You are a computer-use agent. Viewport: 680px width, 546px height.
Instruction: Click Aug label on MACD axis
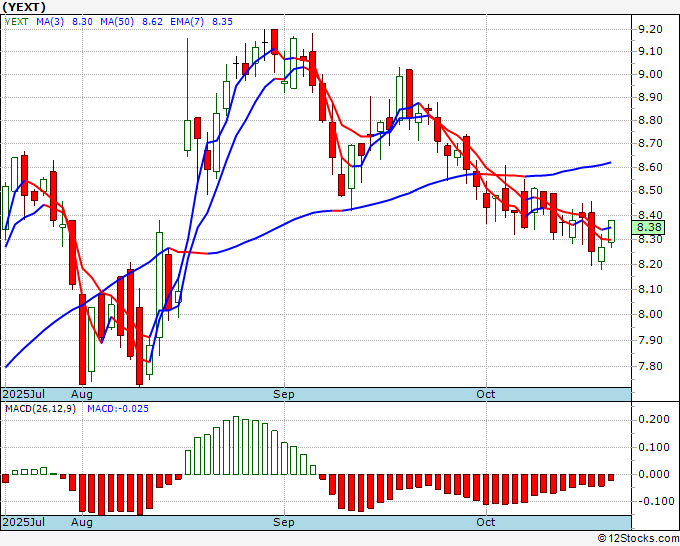pyautogui.click(x=82, y=522)
